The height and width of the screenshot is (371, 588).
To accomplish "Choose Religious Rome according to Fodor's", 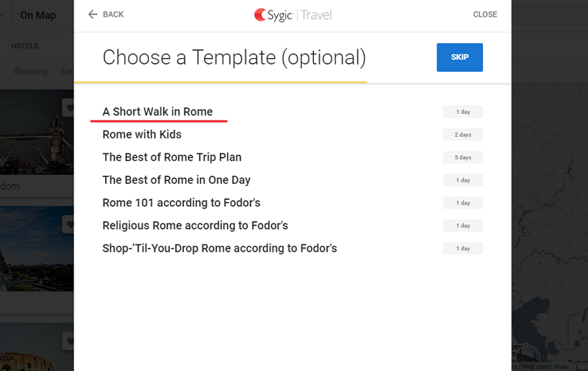I will click(x=195, y=226).
